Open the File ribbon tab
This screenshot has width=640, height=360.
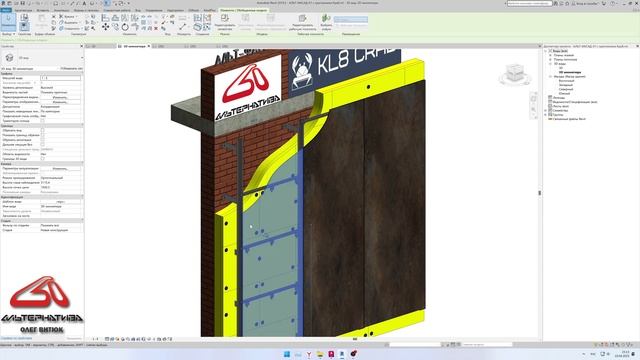6,10
